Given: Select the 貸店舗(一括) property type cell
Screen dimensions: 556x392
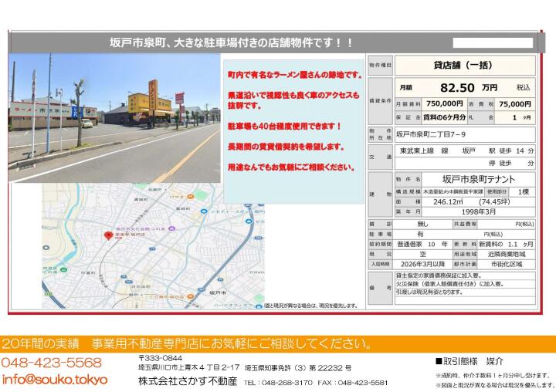Looking at the screenshot, I should pyautogui.click(x=463, y=65).
